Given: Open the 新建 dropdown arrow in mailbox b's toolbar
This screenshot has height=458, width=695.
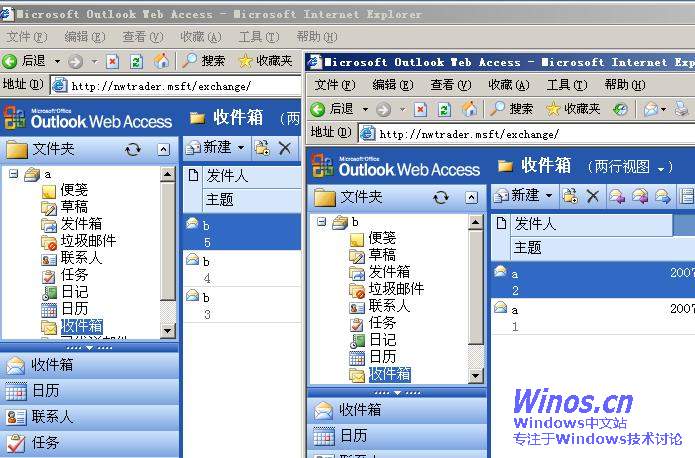Looking at the screenshot, I should 549,196.
